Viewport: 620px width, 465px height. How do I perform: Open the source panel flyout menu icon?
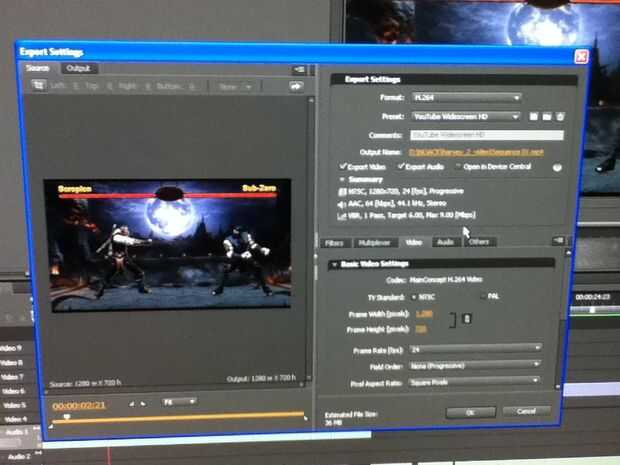pyautogui.click(x=299, y=70)
